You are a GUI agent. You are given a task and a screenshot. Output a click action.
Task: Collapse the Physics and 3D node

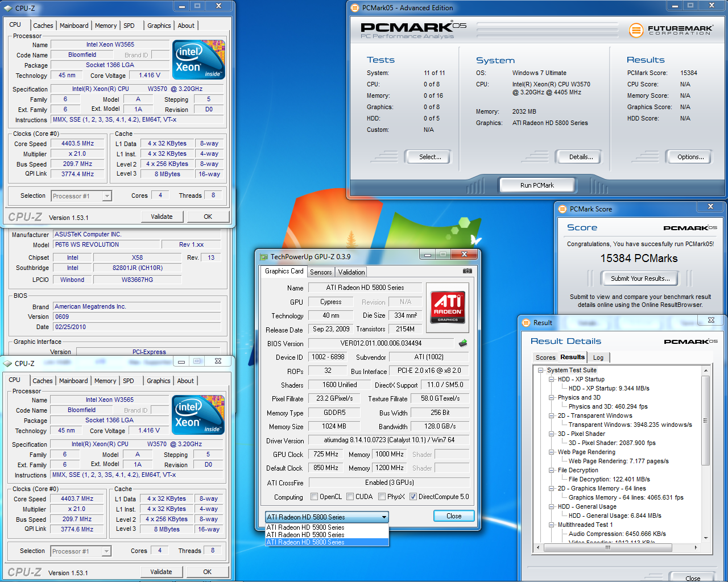tap(551, 398)
